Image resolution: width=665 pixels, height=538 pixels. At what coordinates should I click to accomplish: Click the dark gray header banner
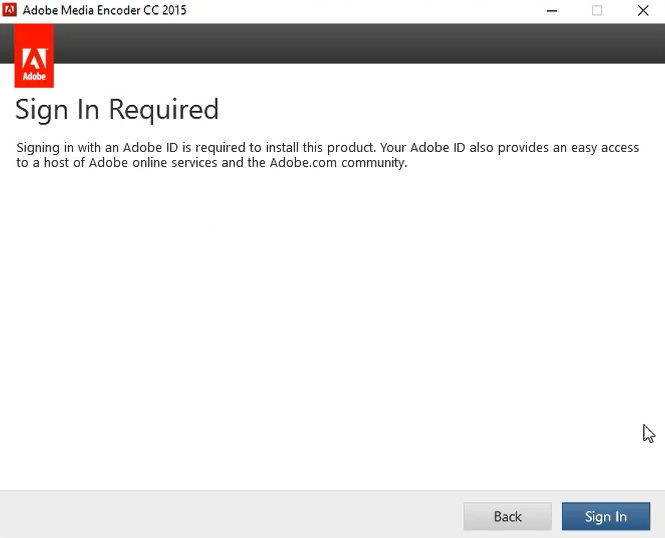pyautogui.click(x=350, y=43)
